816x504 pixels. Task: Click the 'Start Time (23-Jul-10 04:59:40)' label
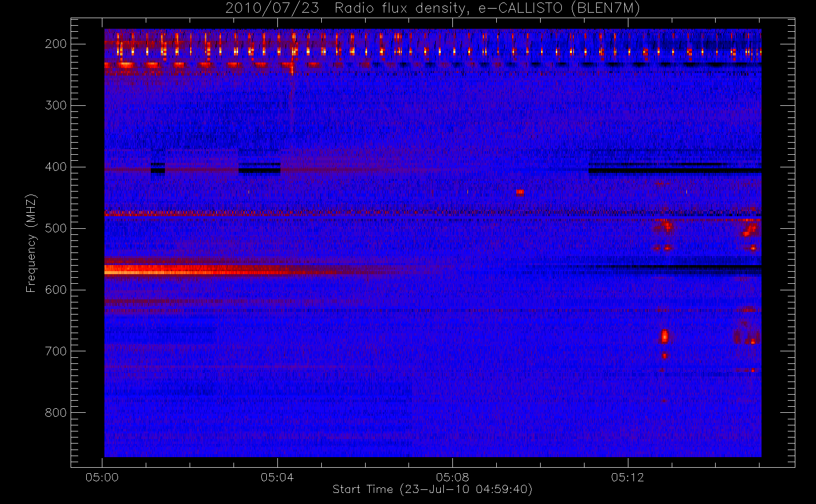point(432,489)
